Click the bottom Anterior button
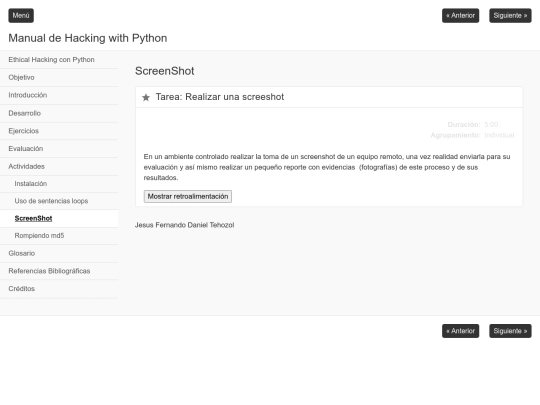Image resolution: width=540 pixels, height=405 pixels. (x=460, y=331)
